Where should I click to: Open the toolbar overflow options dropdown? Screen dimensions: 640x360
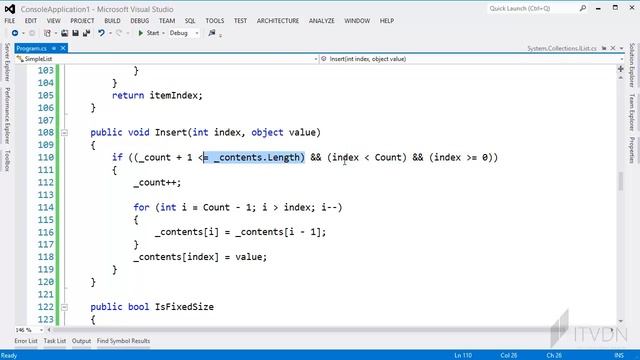[220, 35]
